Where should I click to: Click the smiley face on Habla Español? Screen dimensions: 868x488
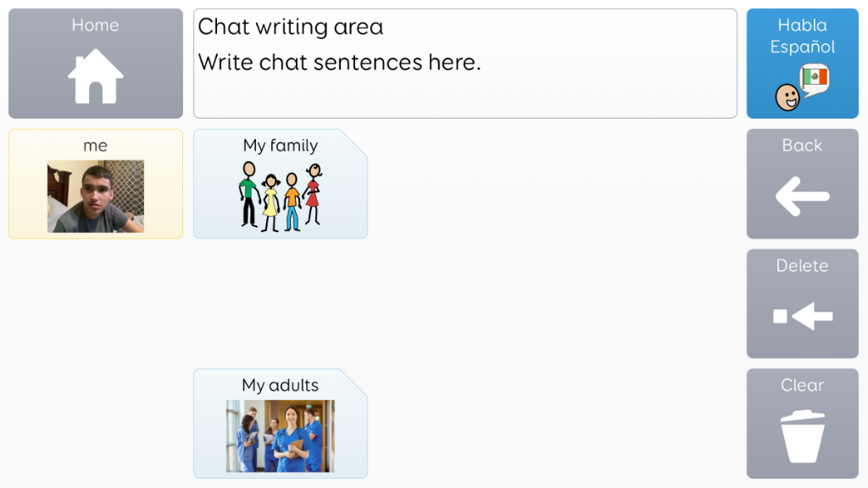[x=787, y=97]
